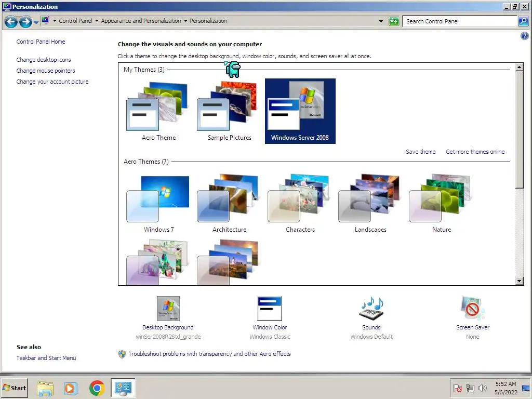Expand the arrow before Control Panel breadcrumb
This screenshot has height=399, width=532.
coord(54,21)
